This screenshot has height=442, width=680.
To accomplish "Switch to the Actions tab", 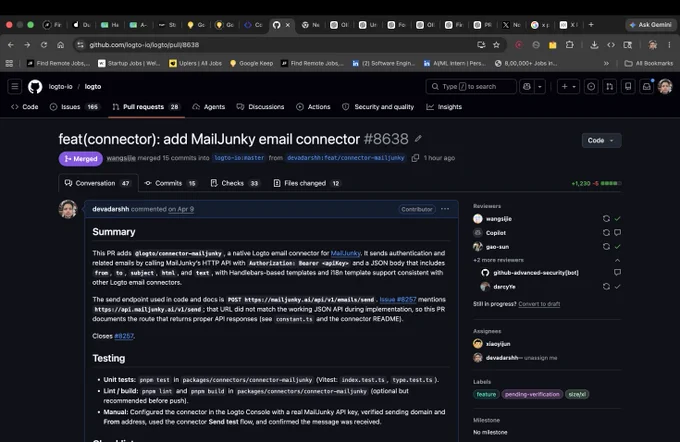I will [313, 107].
